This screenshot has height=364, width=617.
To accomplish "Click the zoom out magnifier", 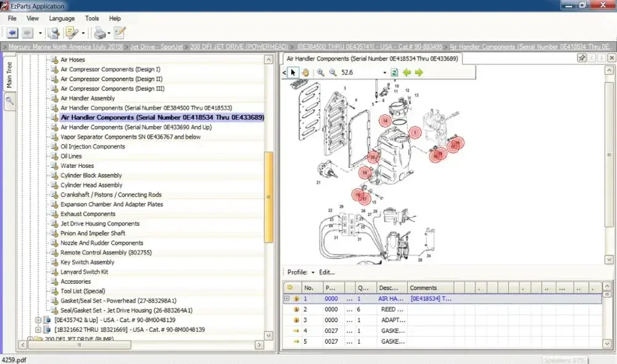I will (333, 73).
